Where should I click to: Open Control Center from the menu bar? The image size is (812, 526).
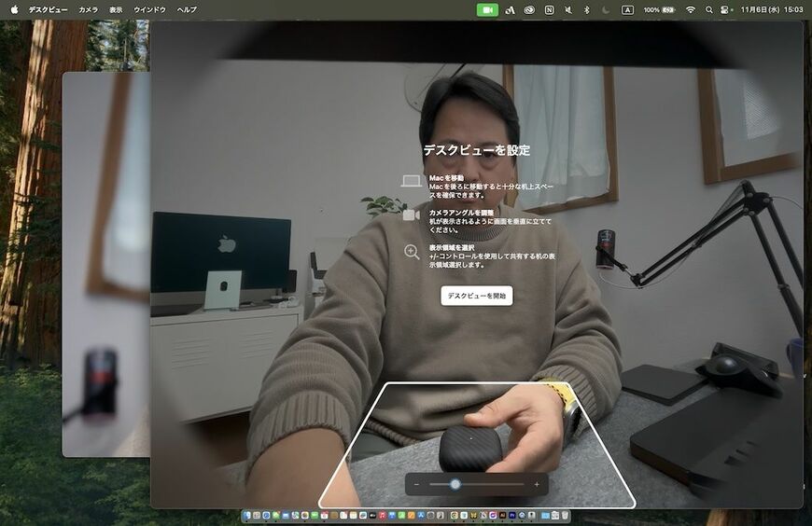pyautogui.click(x=725, y=10)
